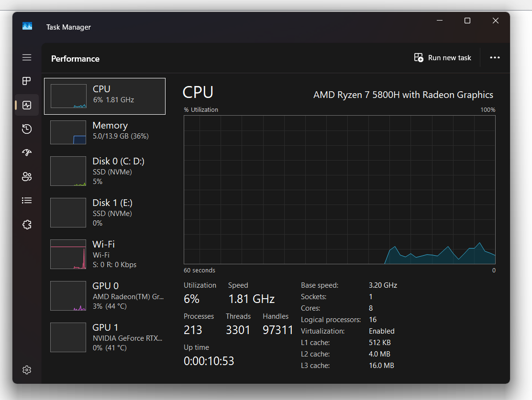This screenshot has width=532, height=400.
Task: Go to the Processes page icon
Action: [x=27, y=81]
